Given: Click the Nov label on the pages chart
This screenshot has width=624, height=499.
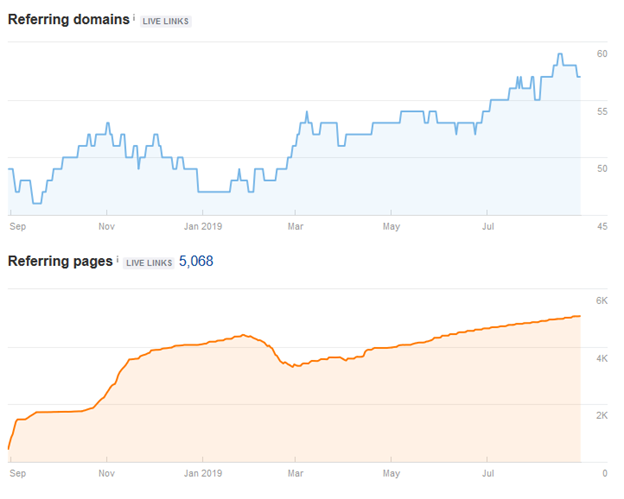Looking at the screenshot, I should click(x=107, y=473).
